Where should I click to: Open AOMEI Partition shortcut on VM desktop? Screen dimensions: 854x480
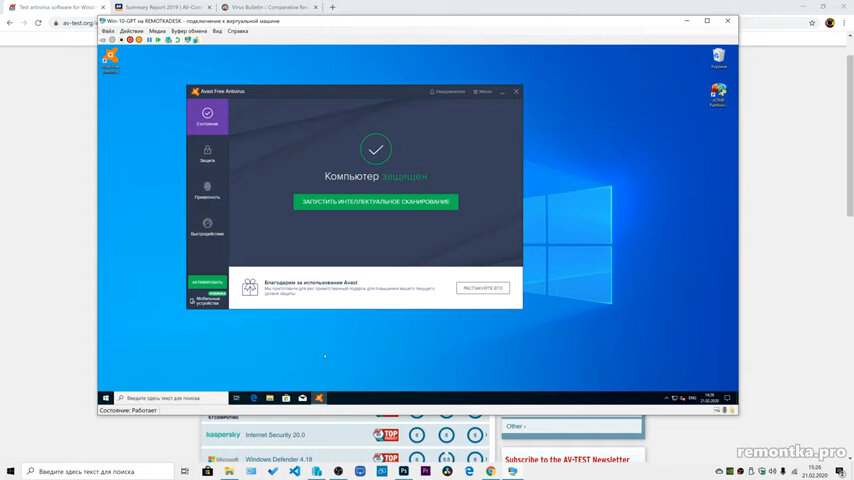coord(718,95)
